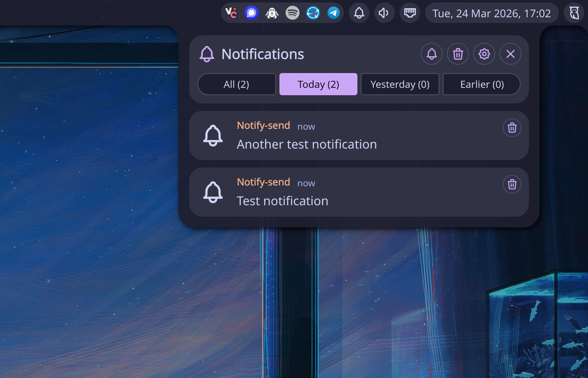Open the blue compass tray icon
The width and height of the screenshot is (588, 378).
point(313,13)
